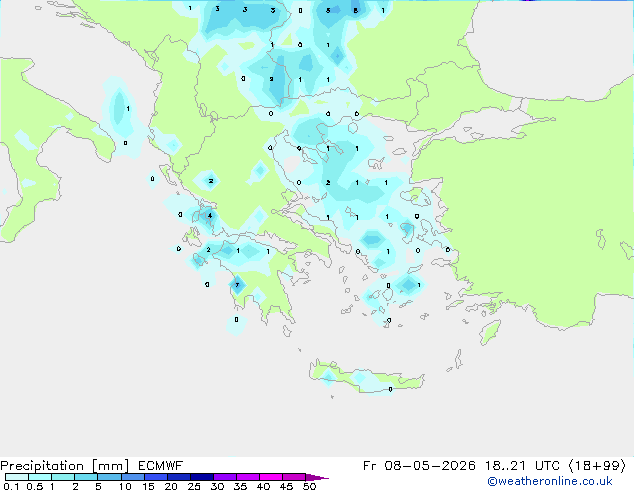Select the 15–20 mm legend swatch
Image resolution: width=634 pixels, height=490 pixels.
(x=156, y=477)
